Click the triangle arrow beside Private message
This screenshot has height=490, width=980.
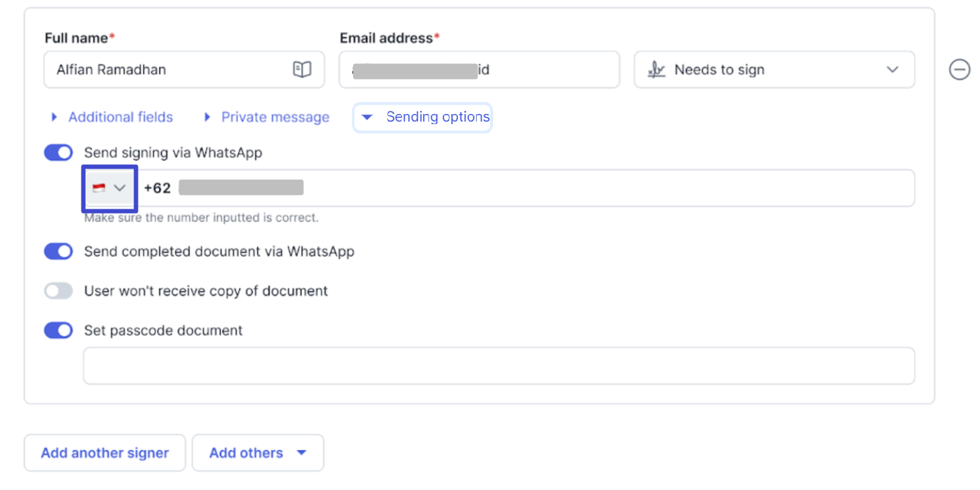207,117
